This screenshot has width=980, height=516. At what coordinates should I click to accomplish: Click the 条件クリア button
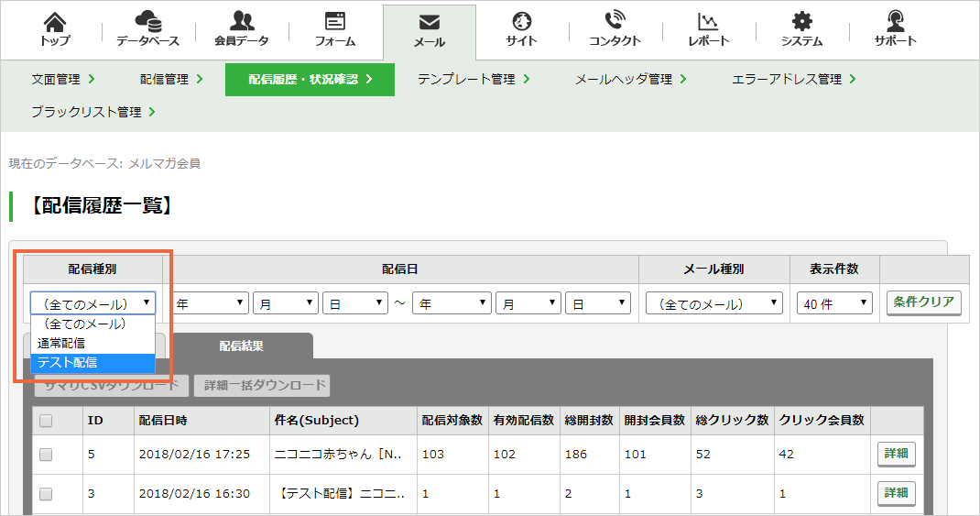point(924,302)
